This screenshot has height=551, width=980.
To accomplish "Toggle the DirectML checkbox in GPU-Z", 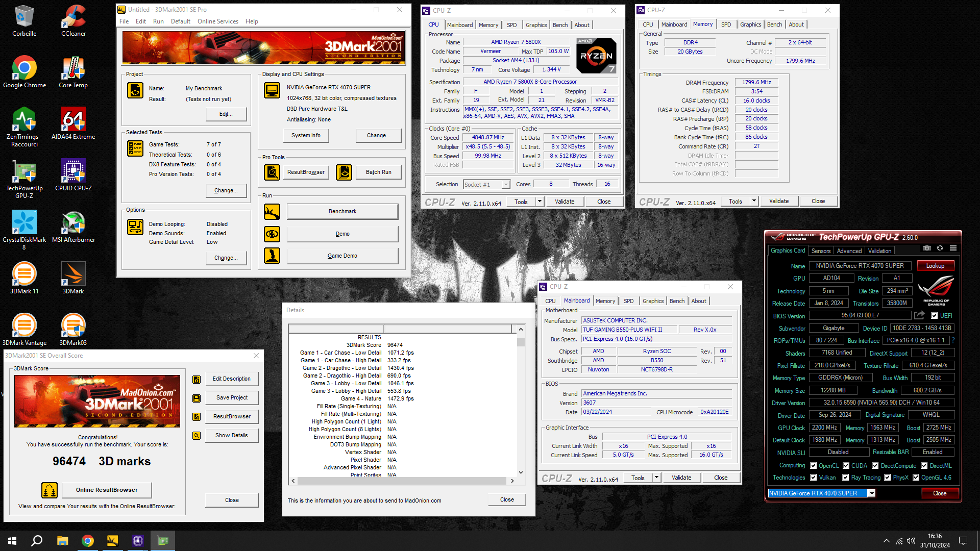I will tap(924, 466).
